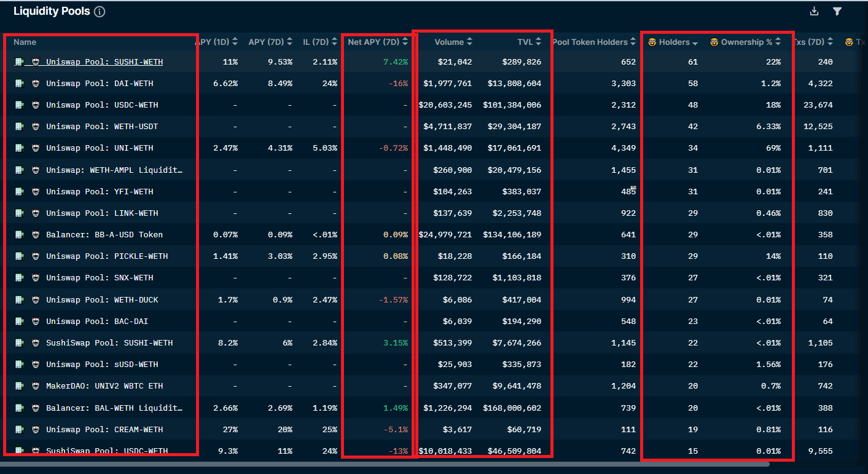
Task: Open the Uniswap Pool: DAI-WETH link
Action: point(100,84)
